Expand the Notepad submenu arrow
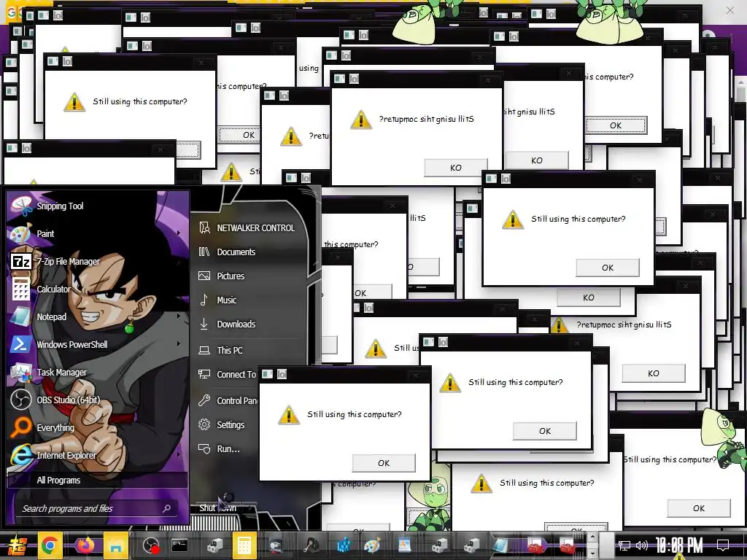The height and width of the screenshot is (560, 747). [x=179, y=316]
